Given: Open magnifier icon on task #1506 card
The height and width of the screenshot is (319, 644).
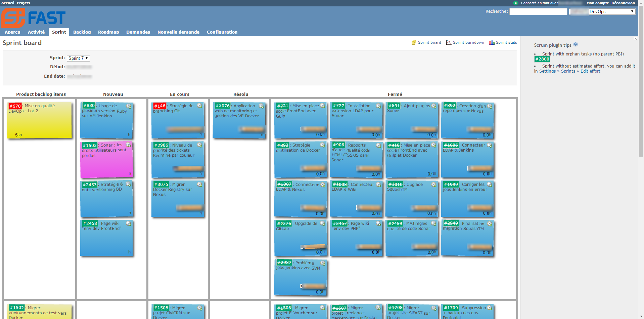Looking at the screenshot, I should pyautogui.click(x=323, y=308).
